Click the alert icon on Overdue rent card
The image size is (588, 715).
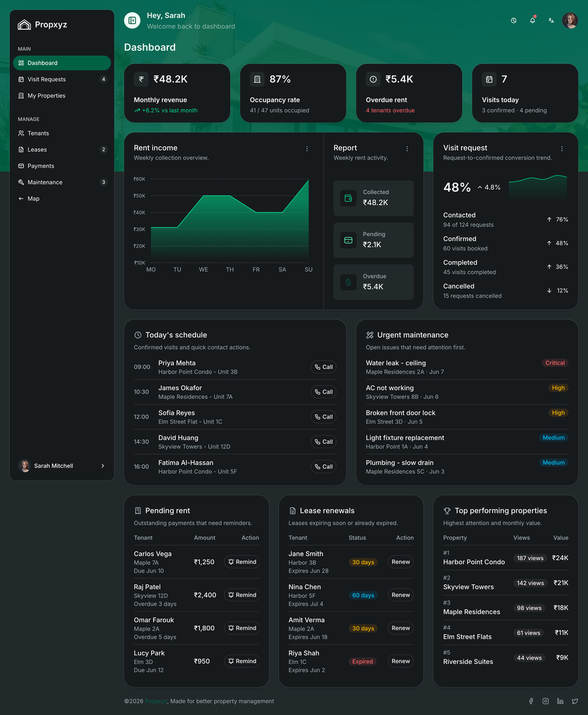(x=373, y=79)
